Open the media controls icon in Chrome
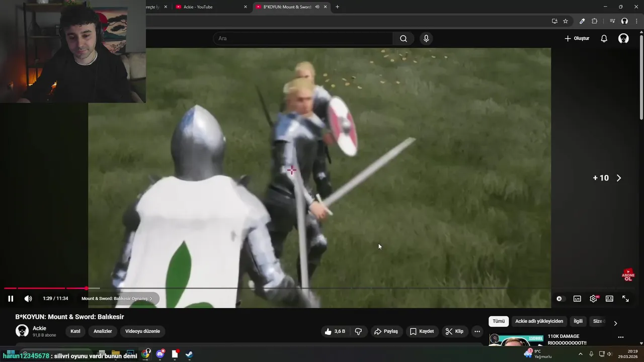The image size is (644, 362). pos(612,21)
